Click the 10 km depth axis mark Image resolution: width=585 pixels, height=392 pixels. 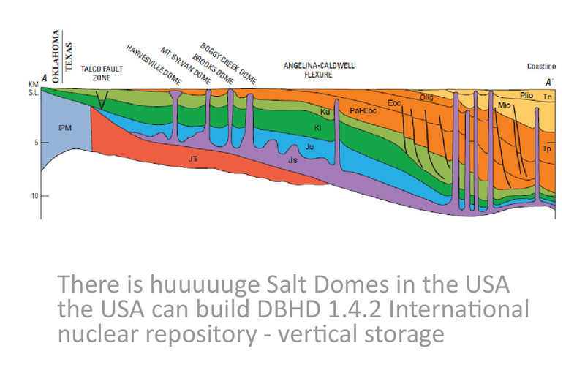click(x=33, y=196)
